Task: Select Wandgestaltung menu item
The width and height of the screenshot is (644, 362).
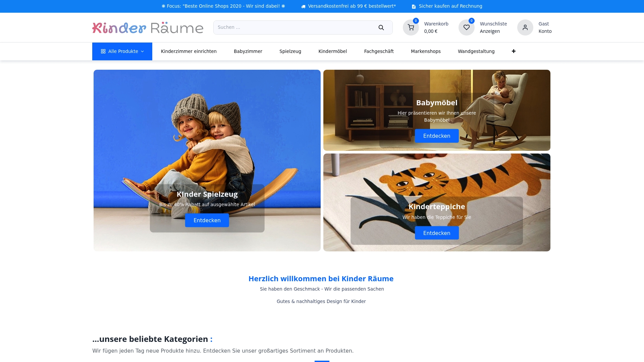Action: pos(476,51)
